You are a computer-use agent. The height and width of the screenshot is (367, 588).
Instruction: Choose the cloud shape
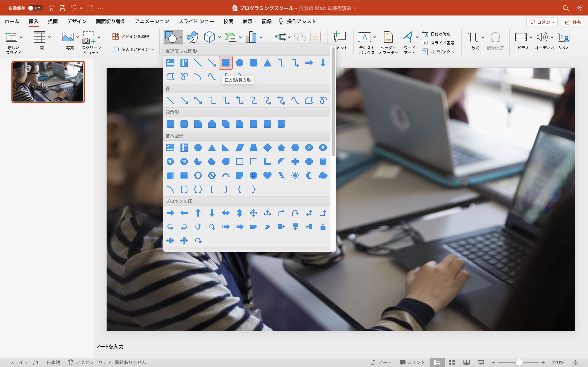323,175
